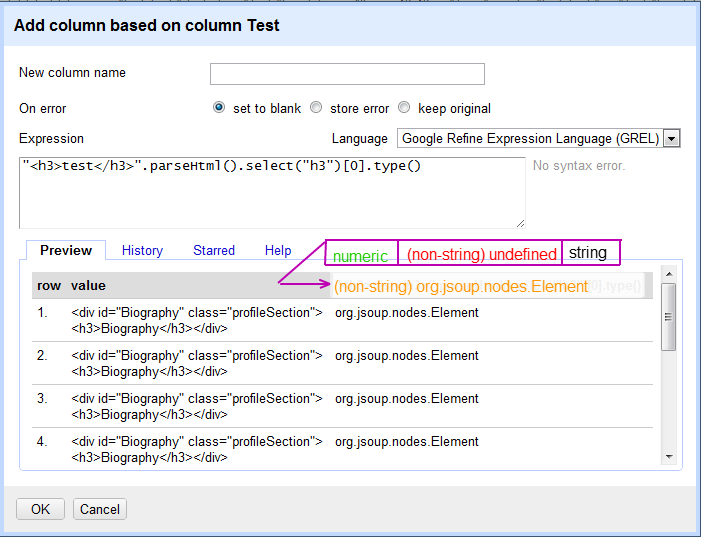
Task: Click the 'No syntax error.' status text
Action: [x=579, y=166]
